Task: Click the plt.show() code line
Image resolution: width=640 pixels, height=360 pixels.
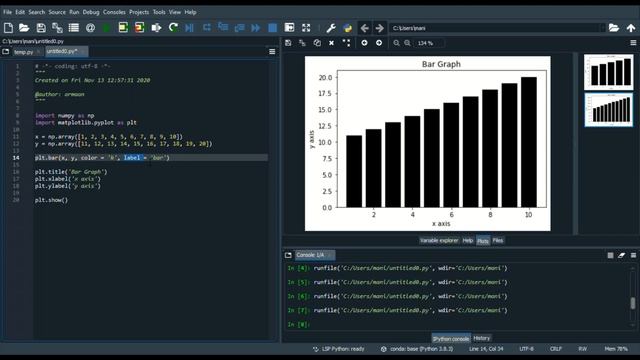Action: (x=51, y=200)
